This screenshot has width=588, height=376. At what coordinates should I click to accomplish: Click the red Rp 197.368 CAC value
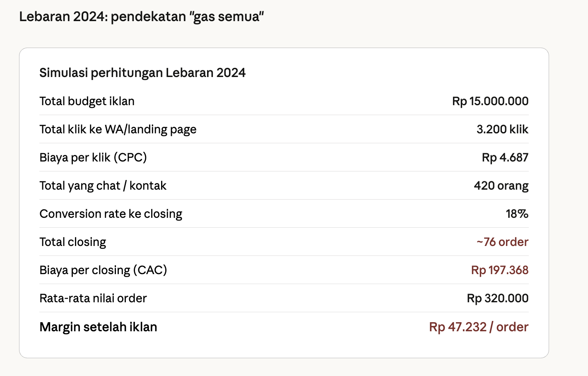click(x=499, y=270)
